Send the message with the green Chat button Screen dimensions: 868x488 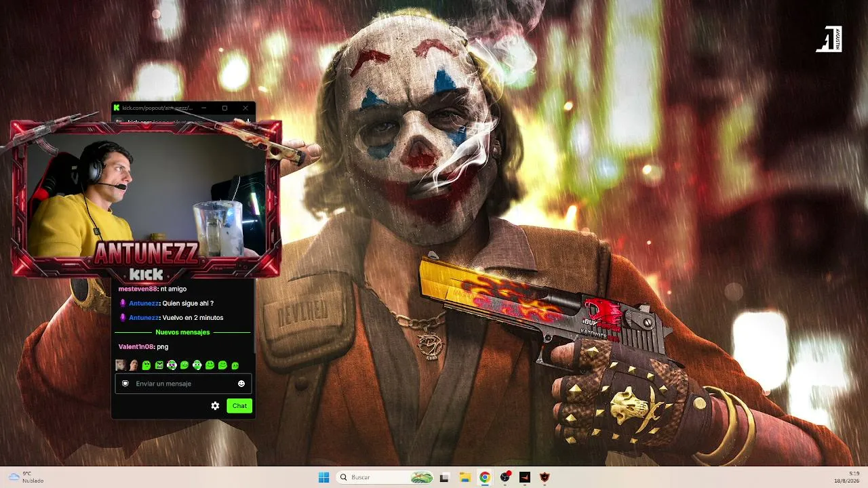(x=239, y=406)
